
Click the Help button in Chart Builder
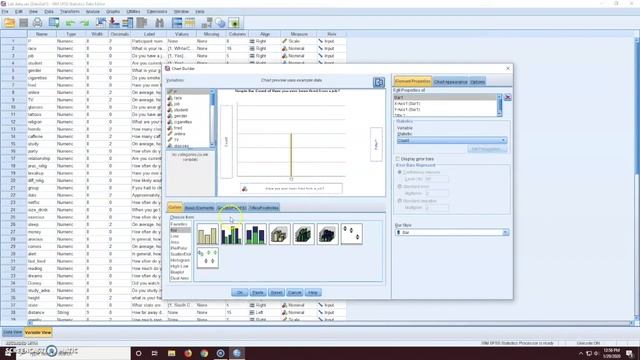pyautogui.click(x=313, y=293)
